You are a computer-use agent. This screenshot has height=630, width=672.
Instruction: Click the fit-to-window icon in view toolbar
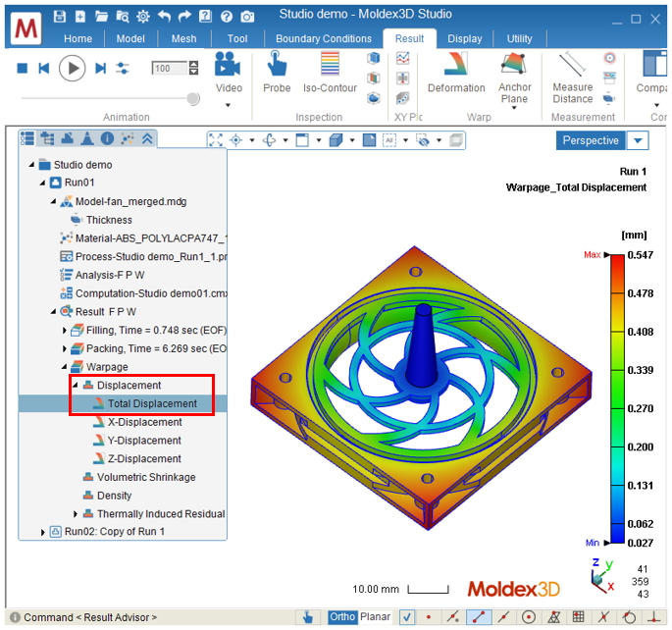(215, 140)
